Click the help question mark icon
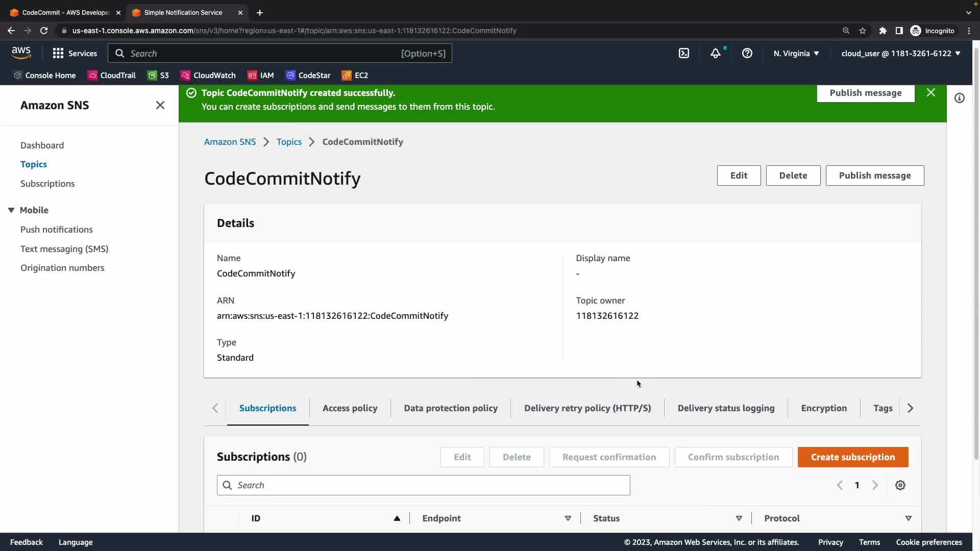Viewport: 980px width, 551px height. 747,53
